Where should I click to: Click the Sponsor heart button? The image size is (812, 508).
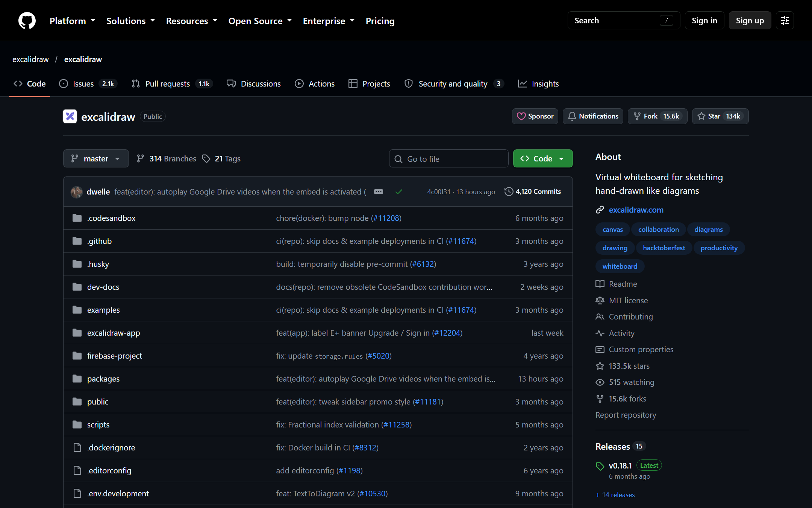point(535,116)
